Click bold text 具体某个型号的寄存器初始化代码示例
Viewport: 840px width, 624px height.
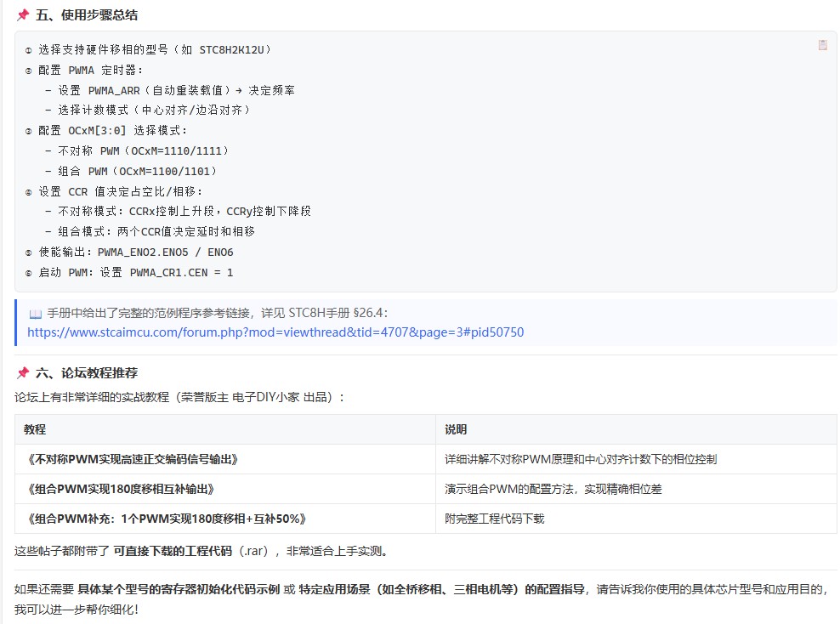[x=179, y=589]
